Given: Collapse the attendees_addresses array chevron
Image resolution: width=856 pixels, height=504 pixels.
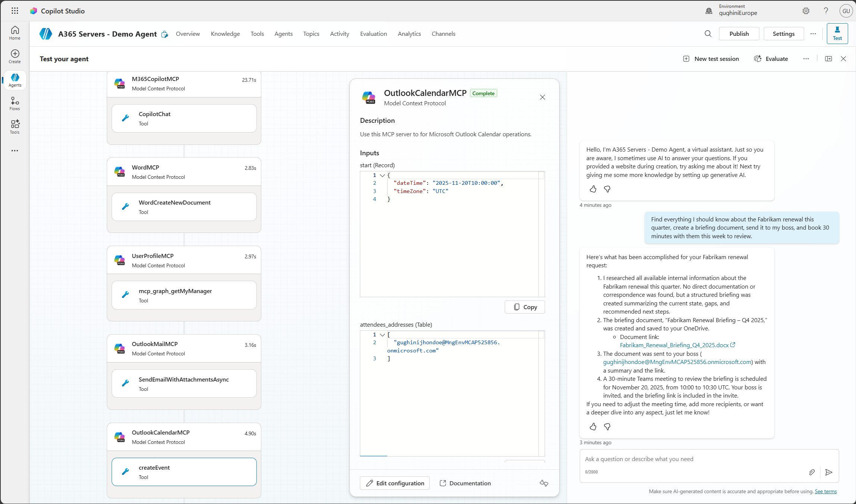Looking at the screenshot, I should click(382, 335).
